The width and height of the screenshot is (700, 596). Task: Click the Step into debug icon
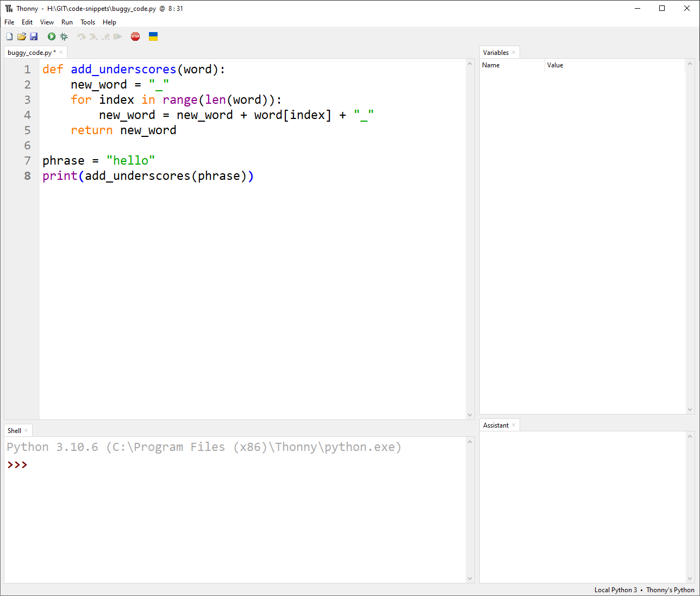(93, 36)
